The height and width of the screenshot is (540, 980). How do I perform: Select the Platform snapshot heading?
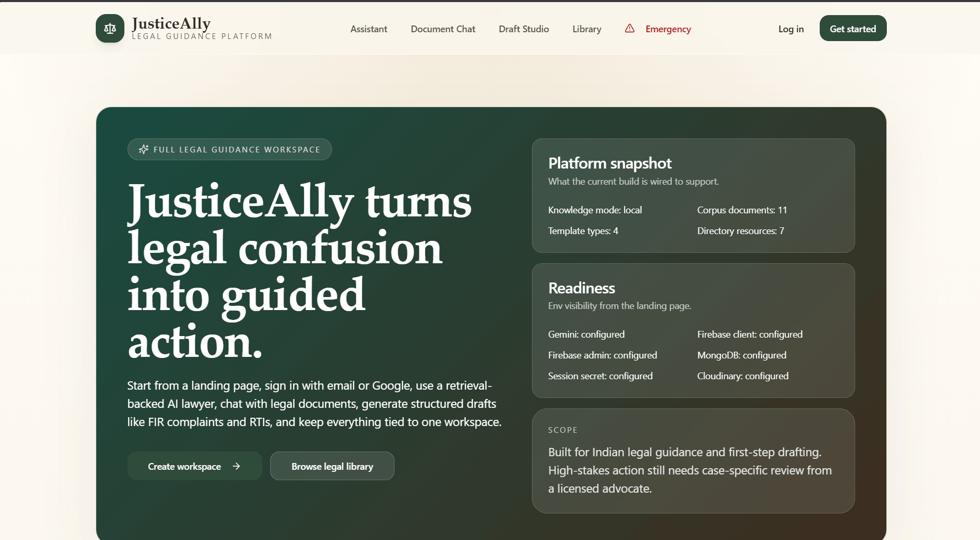point(609,163)
